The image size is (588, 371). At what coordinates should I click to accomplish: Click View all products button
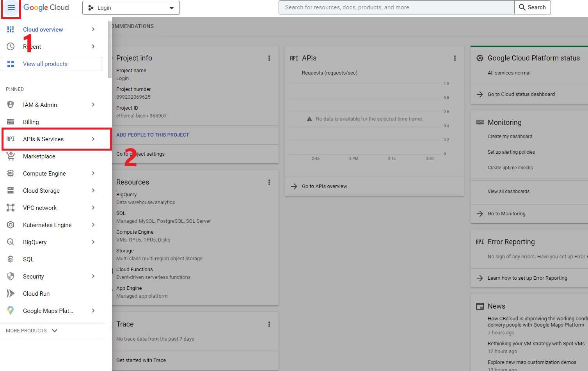tap(52, 64)
